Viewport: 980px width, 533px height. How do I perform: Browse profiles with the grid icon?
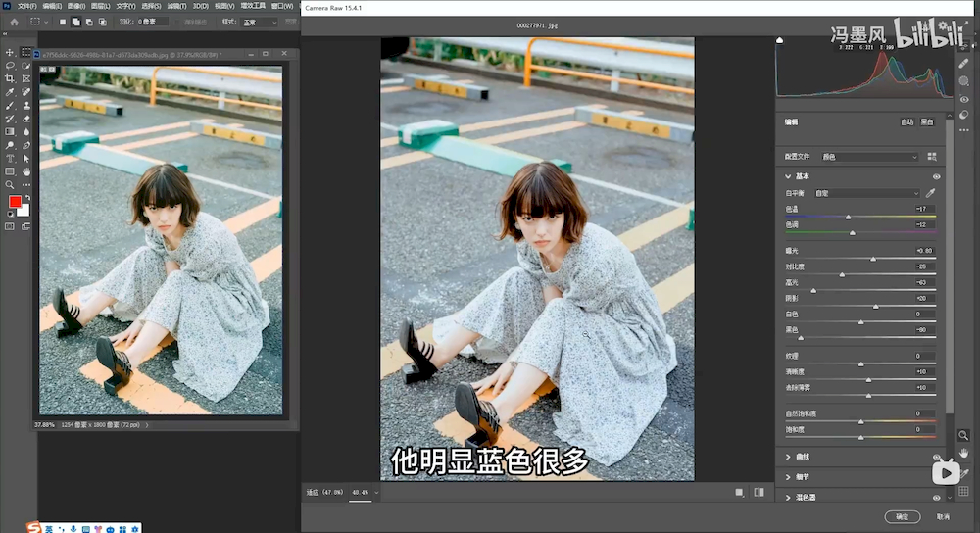click(932, 157)
